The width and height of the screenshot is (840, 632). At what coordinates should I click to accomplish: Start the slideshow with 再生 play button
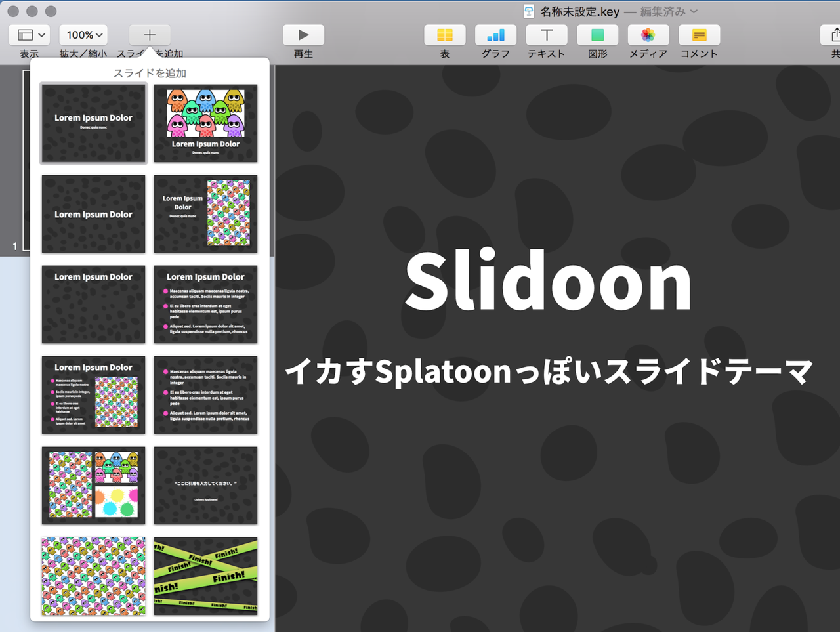click(303, 35)
